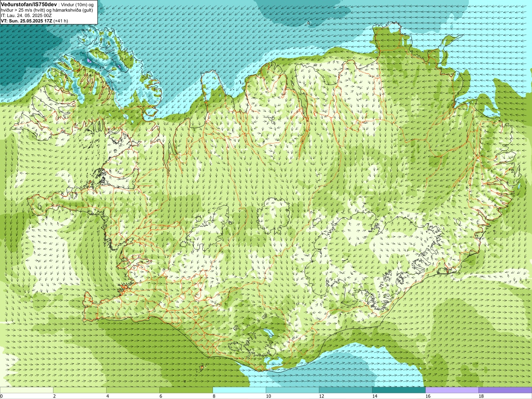Click the '8' scale label

point(214,396)
